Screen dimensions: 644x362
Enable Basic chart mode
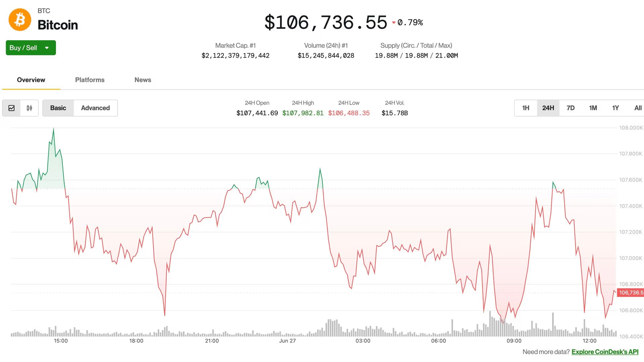pos(58,108)
